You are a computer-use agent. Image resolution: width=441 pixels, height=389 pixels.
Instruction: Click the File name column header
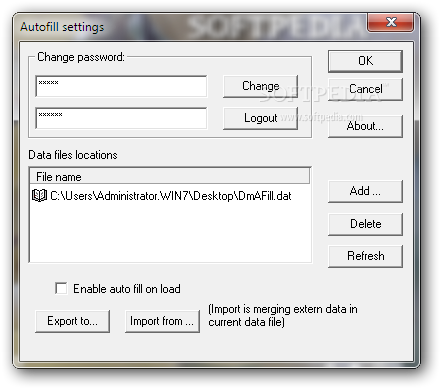170,176
